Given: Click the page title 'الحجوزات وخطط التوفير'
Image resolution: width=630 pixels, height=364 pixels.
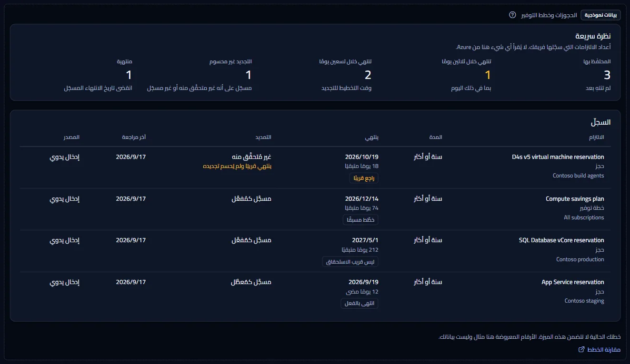Looking at the screenshot, I should point(549,15).
